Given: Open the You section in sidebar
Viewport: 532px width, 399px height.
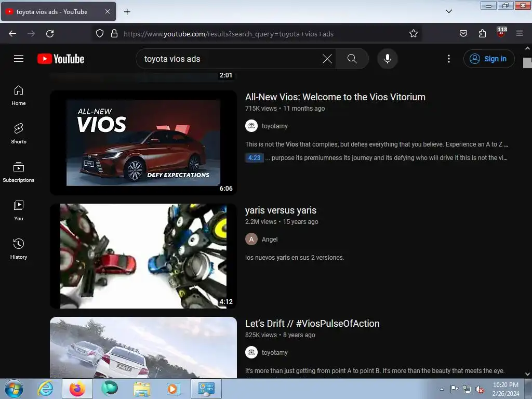Looking at the screenshot, I should [x=19, y=211].
